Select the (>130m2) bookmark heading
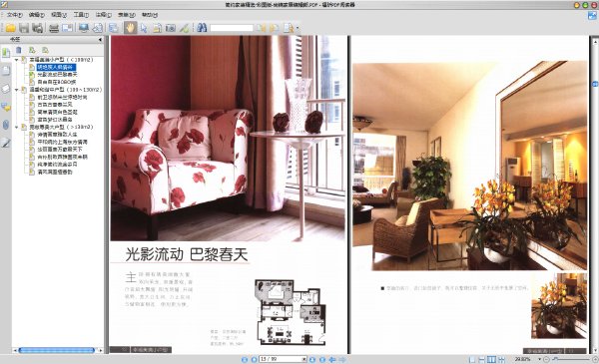599x364 pixels. [x=61, y=127]
